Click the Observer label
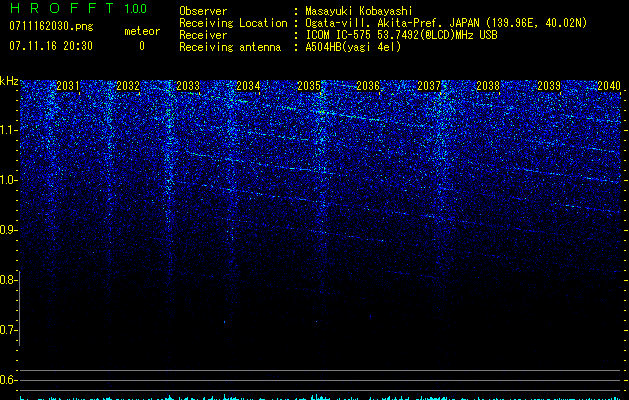 tap(203, 11)
